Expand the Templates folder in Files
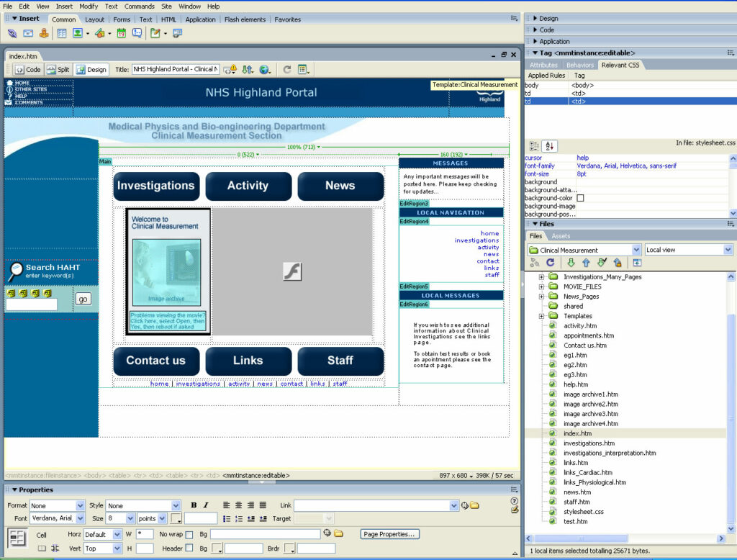This screenshot has width=737, height=560. click(541, 316)
